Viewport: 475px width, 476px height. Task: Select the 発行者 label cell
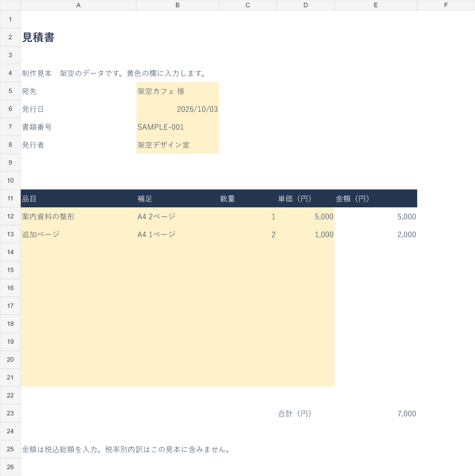tap(78, 145)
